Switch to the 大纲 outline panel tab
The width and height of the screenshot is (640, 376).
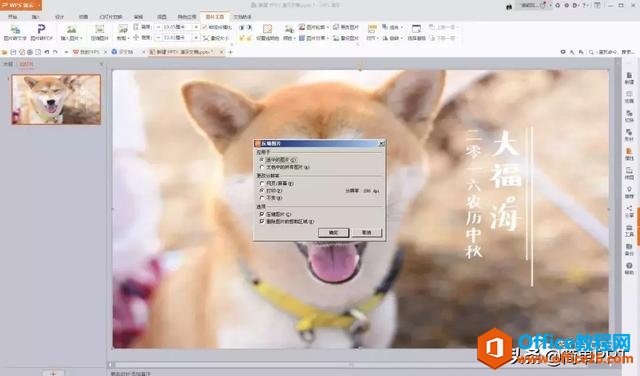(x=8, y=64)
